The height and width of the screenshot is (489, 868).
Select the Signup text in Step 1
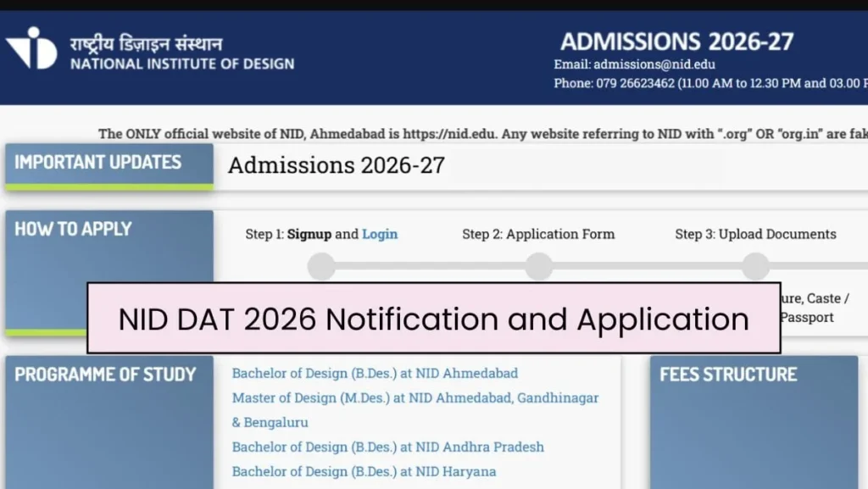pyautogui.click(x=309, y=234)
